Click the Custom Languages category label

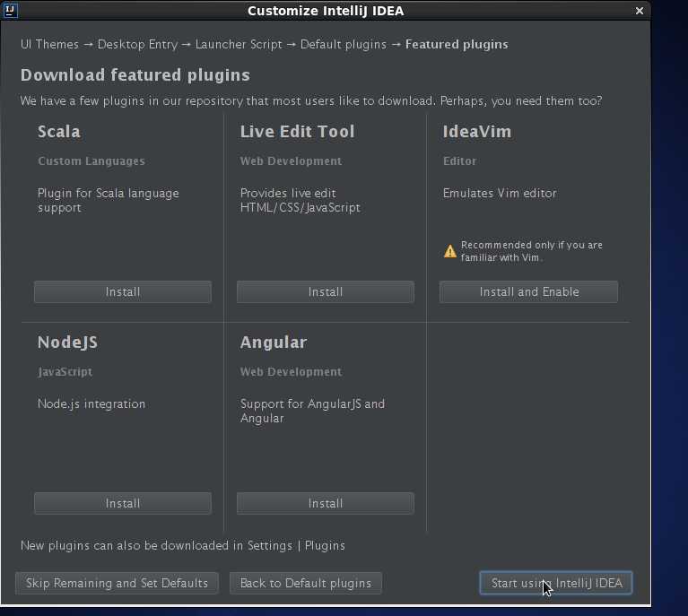click(91, 161)
